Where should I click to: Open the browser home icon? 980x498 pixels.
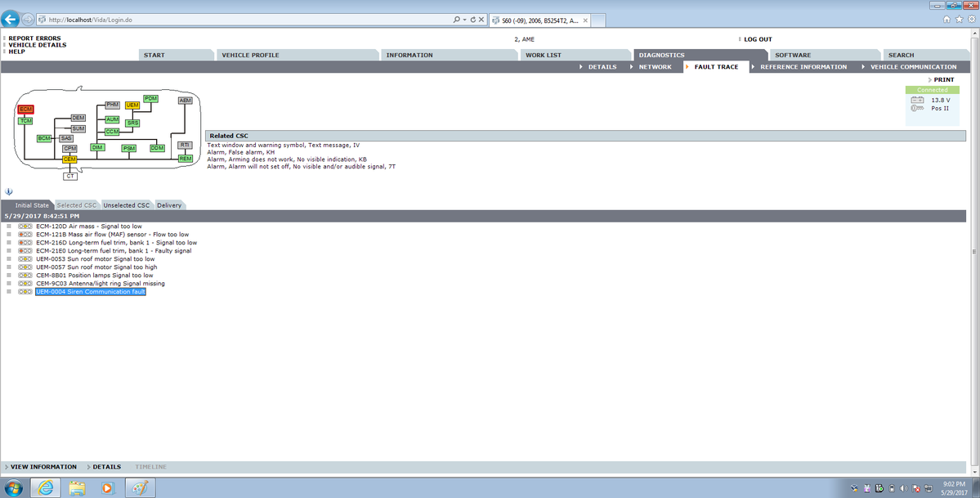pyautogui.click(x=946, y=19)
